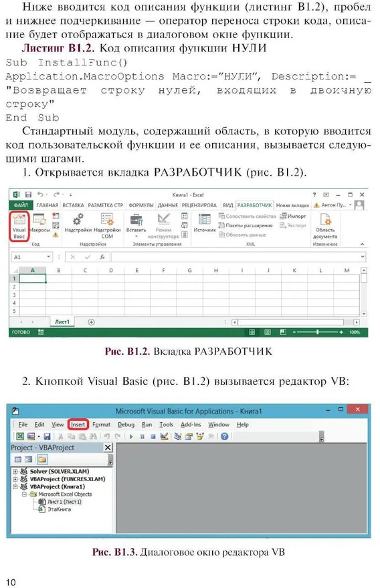The width and height of the screenshot is (380, 588).
Task: Select the РАЗРАБОТЧИК ribbon tab
Action: (255, 205)
